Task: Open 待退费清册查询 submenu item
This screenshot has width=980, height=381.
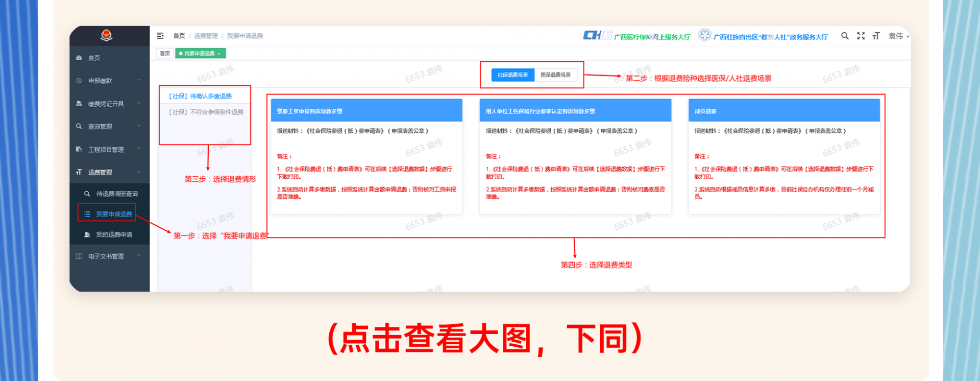Action: coord(110,194)
